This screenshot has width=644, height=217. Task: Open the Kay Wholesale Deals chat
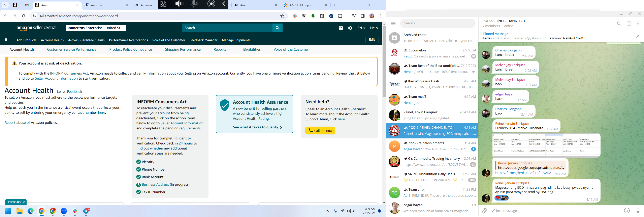(432, 84)
